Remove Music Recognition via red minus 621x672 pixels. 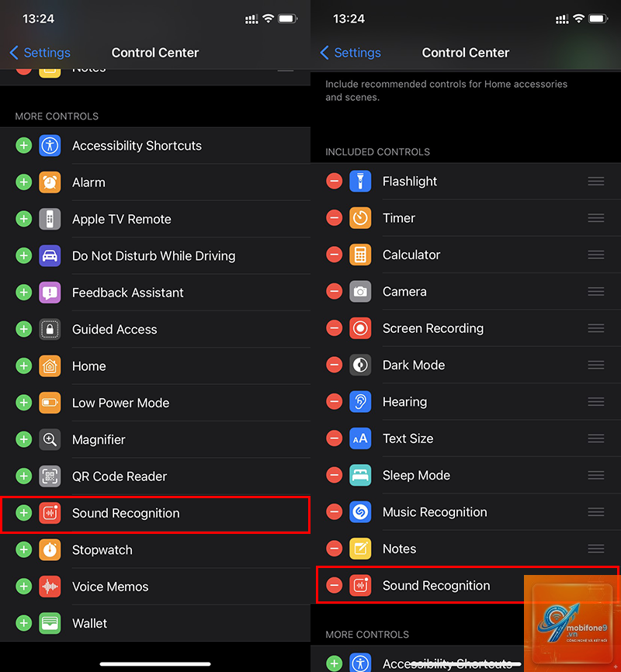(334, 511)
